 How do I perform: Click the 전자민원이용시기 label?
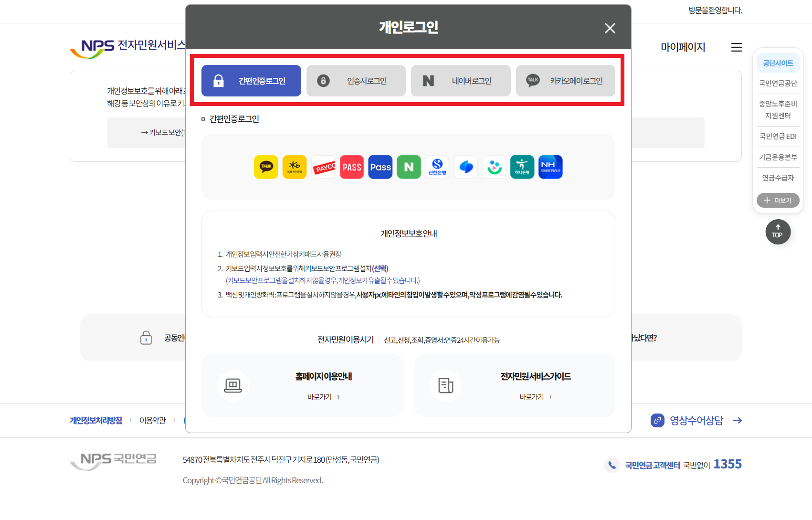[x=346, y=340]
